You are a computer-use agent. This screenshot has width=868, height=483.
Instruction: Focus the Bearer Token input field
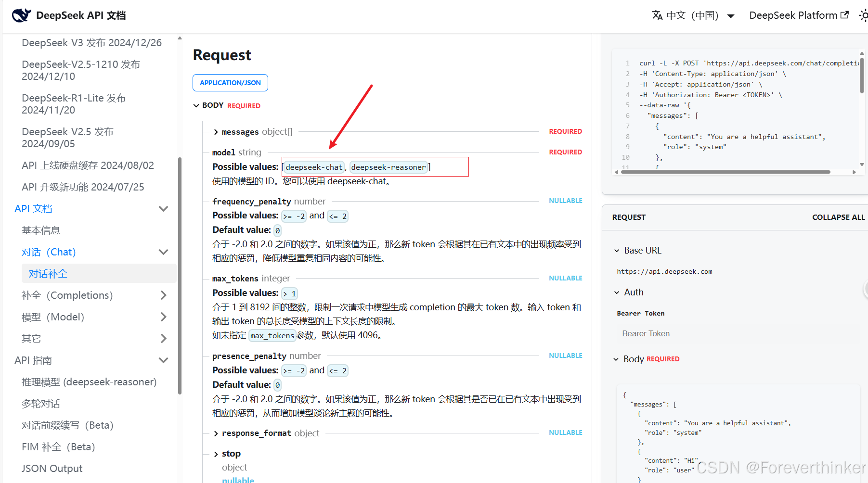[738, 334]
